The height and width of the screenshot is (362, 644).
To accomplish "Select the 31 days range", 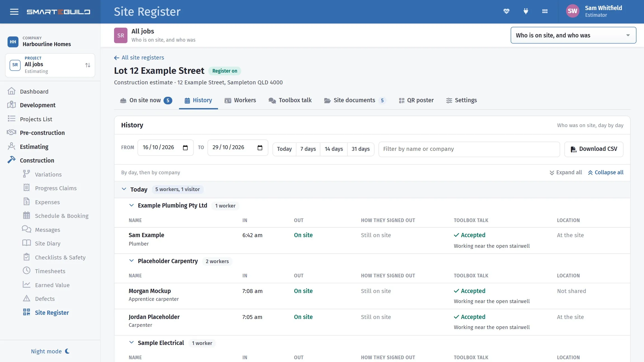I will [361, 149].
